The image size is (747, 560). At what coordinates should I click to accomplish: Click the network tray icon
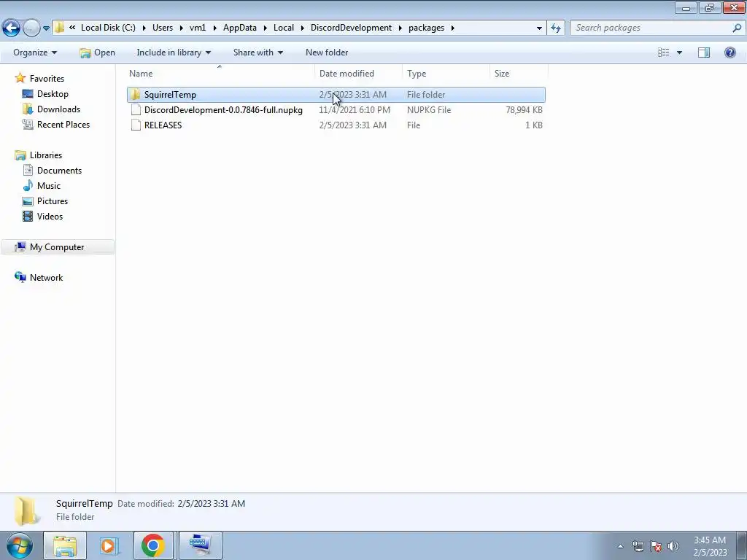(638, 546)
